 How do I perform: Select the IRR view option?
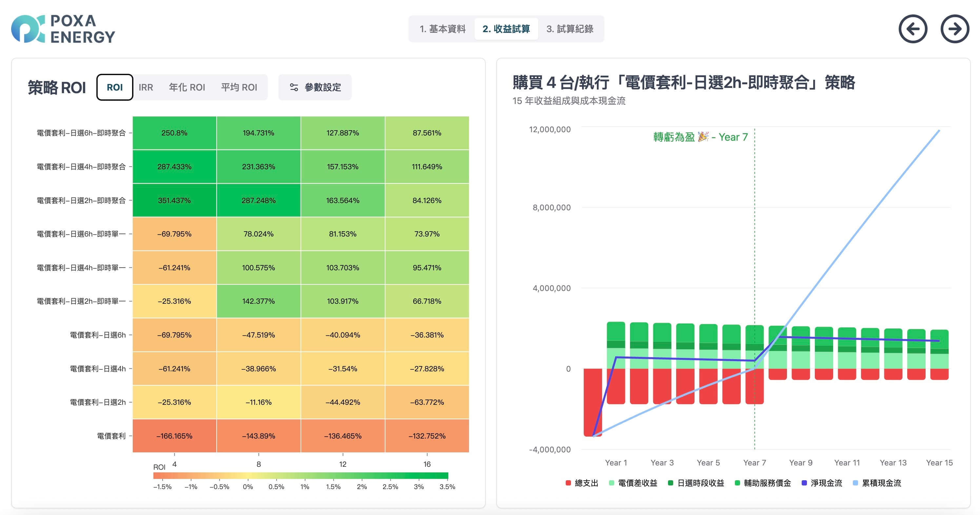click(x=146, y=87)
